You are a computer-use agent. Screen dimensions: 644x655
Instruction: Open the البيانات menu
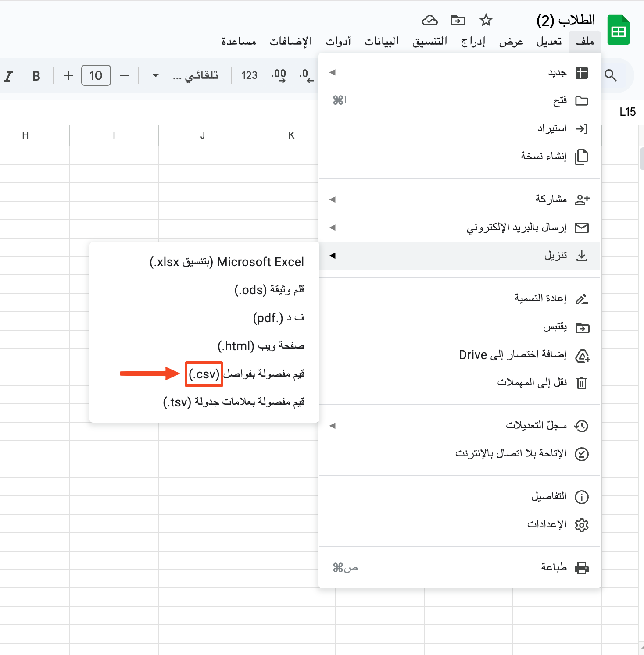382,41
